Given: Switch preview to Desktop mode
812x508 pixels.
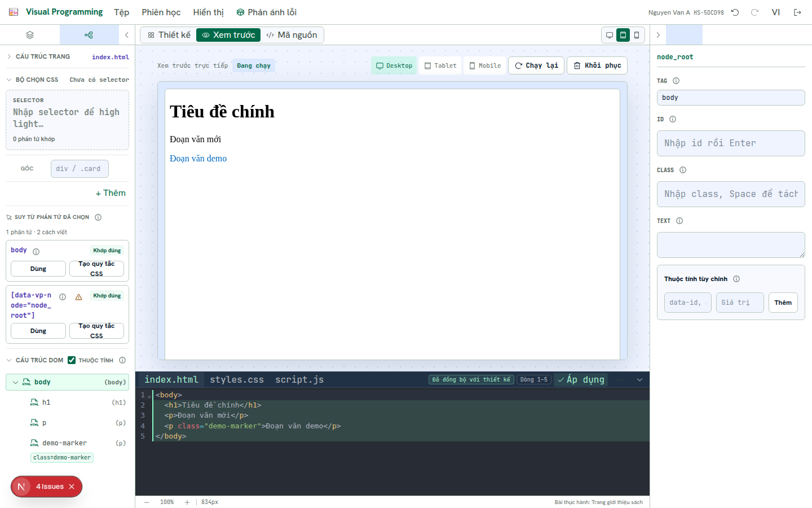Looking at the screenshot, I should coord(394,65).
